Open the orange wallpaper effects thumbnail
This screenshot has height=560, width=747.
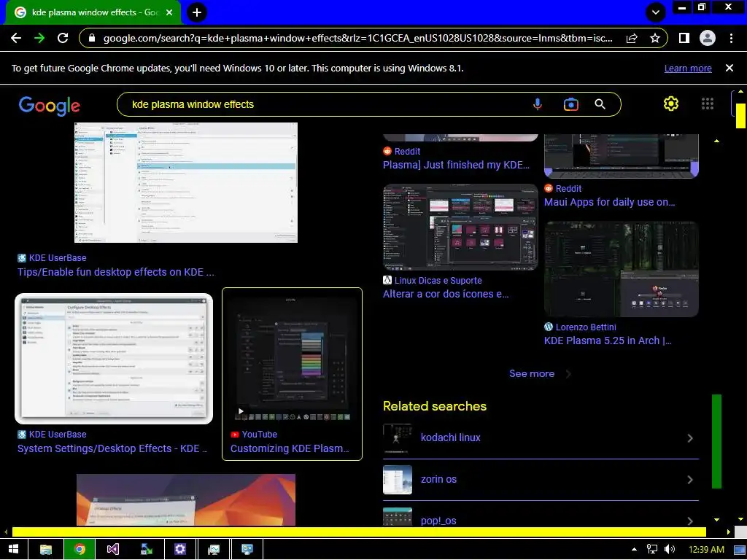point(186,500)
